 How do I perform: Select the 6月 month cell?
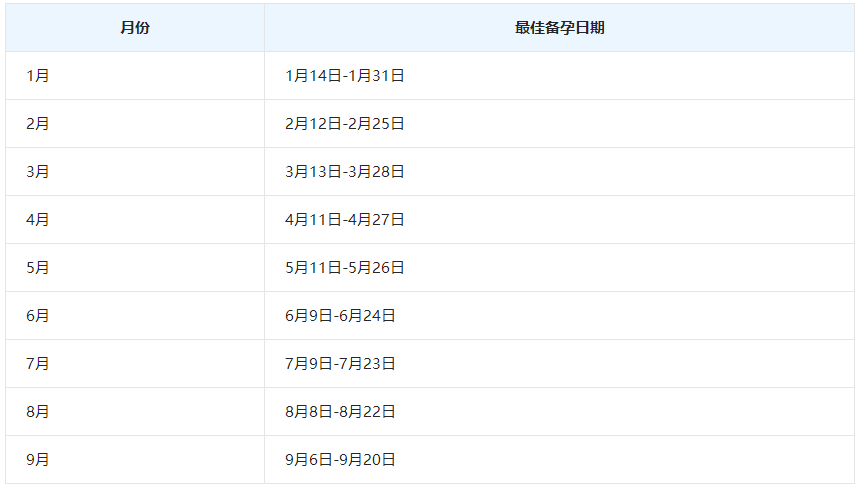tap(38, 316)
